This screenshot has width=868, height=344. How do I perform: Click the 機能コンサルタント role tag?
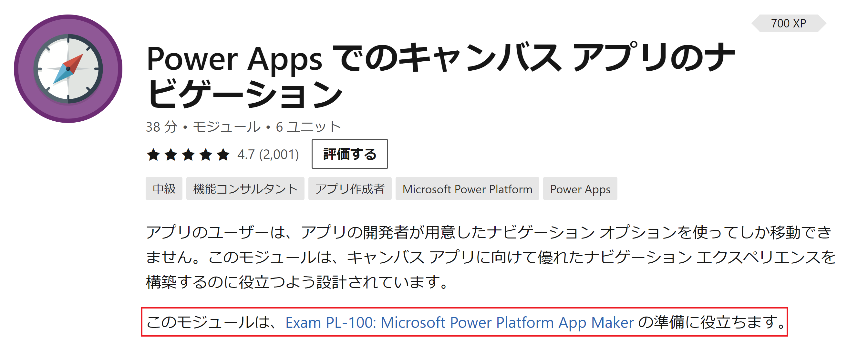tap(245, 189)
